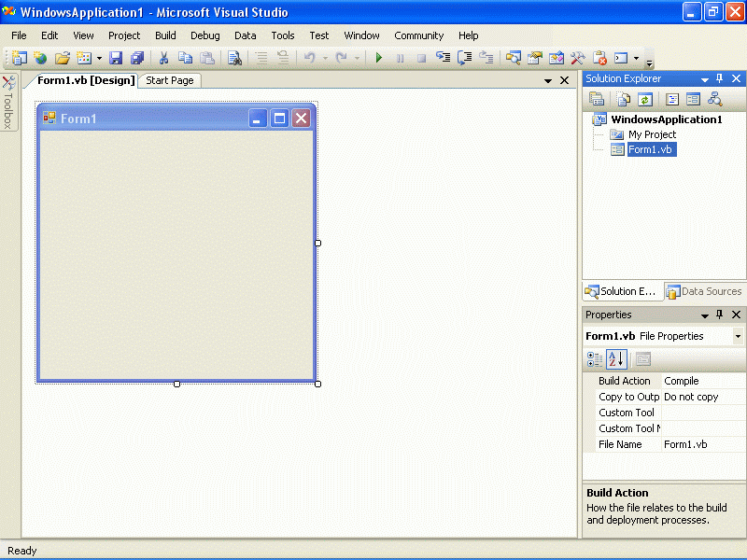Screen dimensions: 747x560
Task: Expand the Undo history dropdown arrow
Action: [x=325, y=58]
